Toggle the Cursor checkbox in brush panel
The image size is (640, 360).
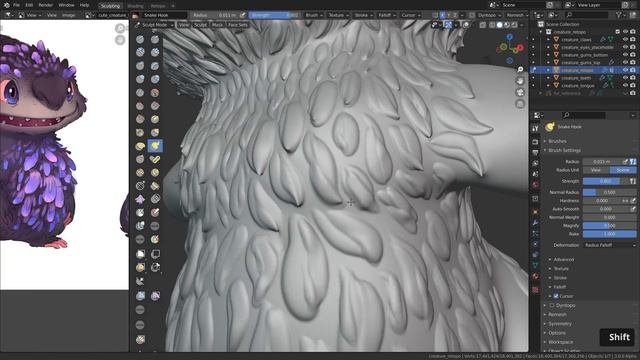[x=556, y=296]
